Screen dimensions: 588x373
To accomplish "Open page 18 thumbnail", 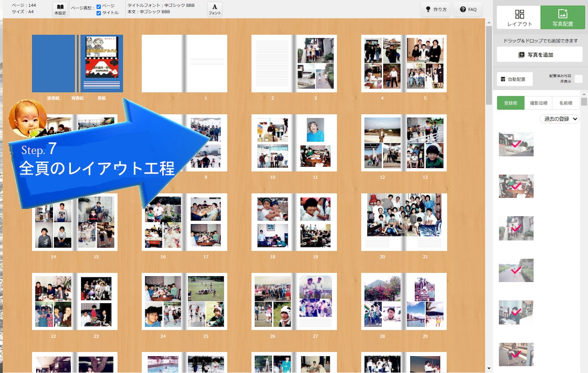I will point(272,222).
